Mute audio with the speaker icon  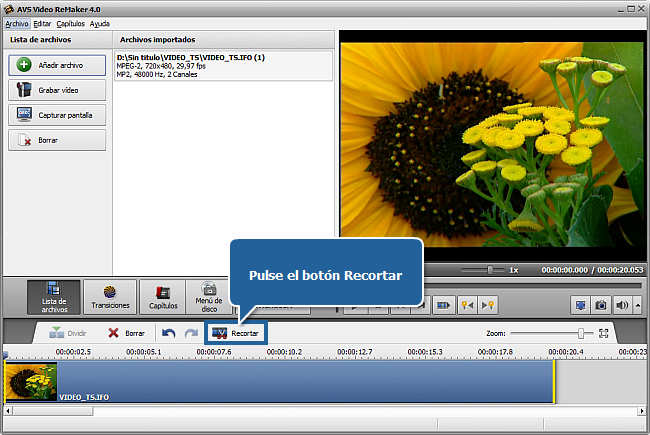(x=622, y=305)
